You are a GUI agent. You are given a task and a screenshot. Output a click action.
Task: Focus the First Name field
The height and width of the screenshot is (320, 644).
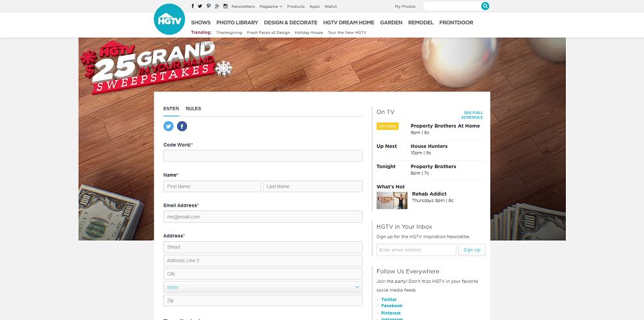pyautogui.click(x=212, y=186)
